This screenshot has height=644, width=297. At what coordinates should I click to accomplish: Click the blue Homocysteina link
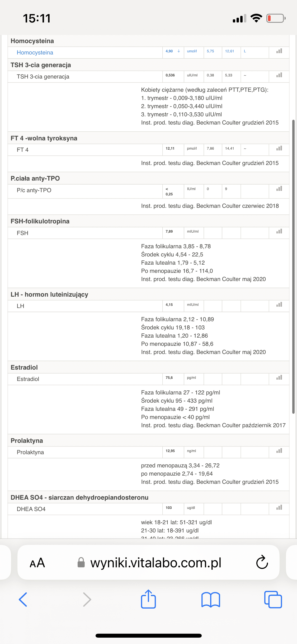35,53
